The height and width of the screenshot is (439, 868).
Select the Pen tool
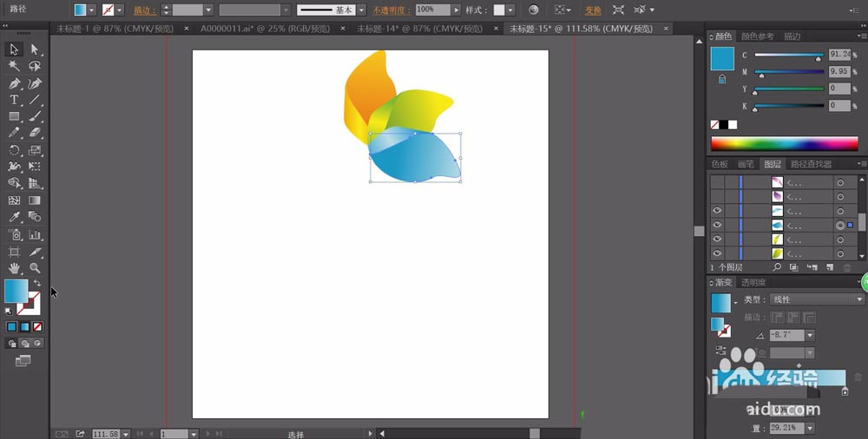point(14,83)
